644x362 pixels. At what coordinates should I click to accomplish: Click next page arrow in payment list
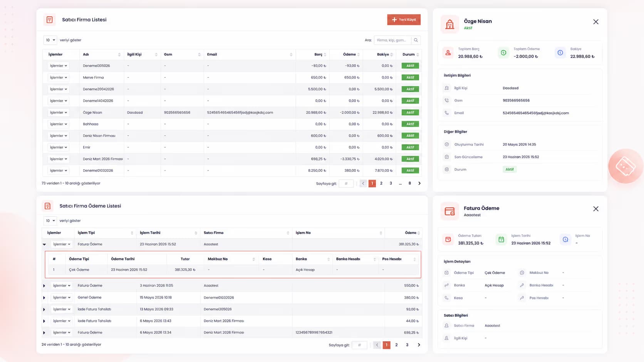point(419,345)
